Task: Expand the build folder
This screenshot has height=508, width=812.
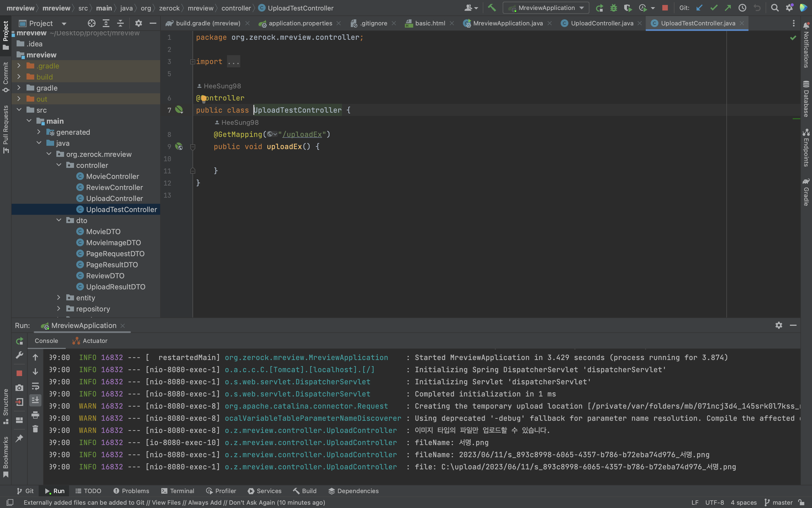Action: coord(19,76)
